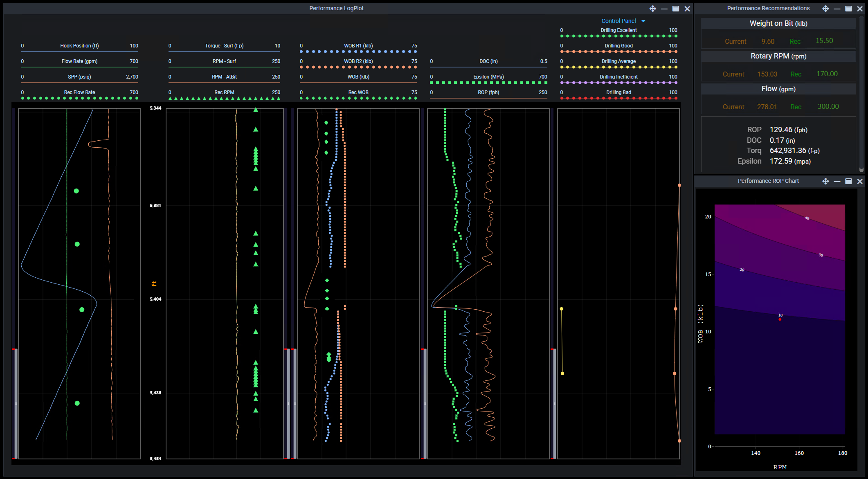
Task: Click the move handle on Performance ROP Chart
Action: (825, 181)
